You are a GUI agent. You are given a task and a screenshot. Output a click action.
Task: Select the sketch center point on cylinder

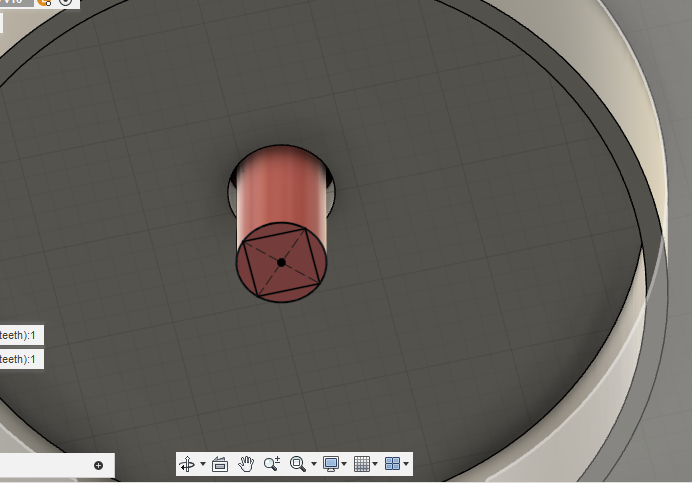(281, 263)
